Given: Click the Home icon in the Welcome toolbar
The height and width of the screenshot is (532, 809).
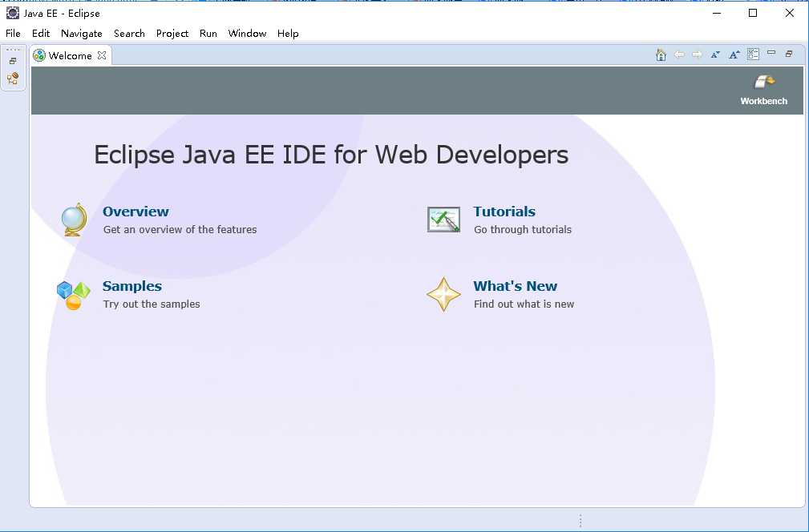Looking at the screenshot, I should pos(661,54).
